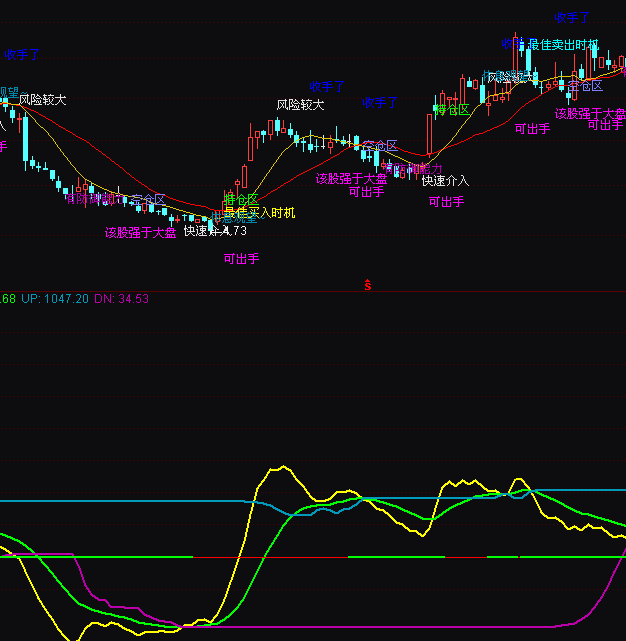Click the longer red segment of the horizontal baseline

pyautogui.click(x=270, y=556)
